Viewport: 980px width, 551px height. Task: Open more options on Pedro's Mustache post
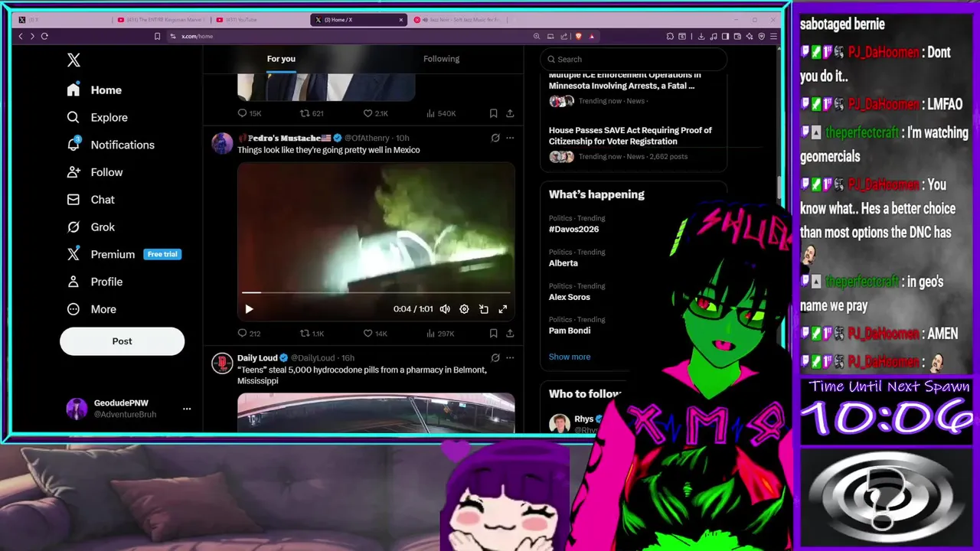[x=510, y=138]
